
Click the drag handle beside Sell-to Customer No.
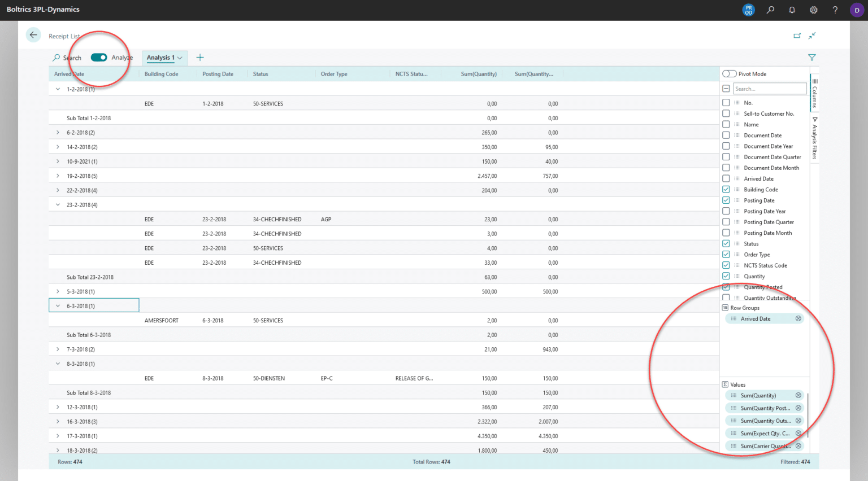pos(737,113)
